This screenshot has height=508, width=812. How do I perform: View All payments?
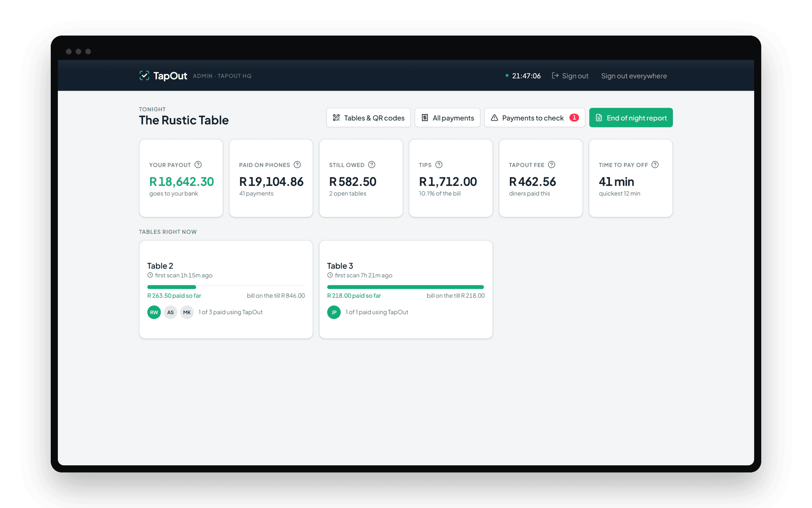(x=447, y=118)
